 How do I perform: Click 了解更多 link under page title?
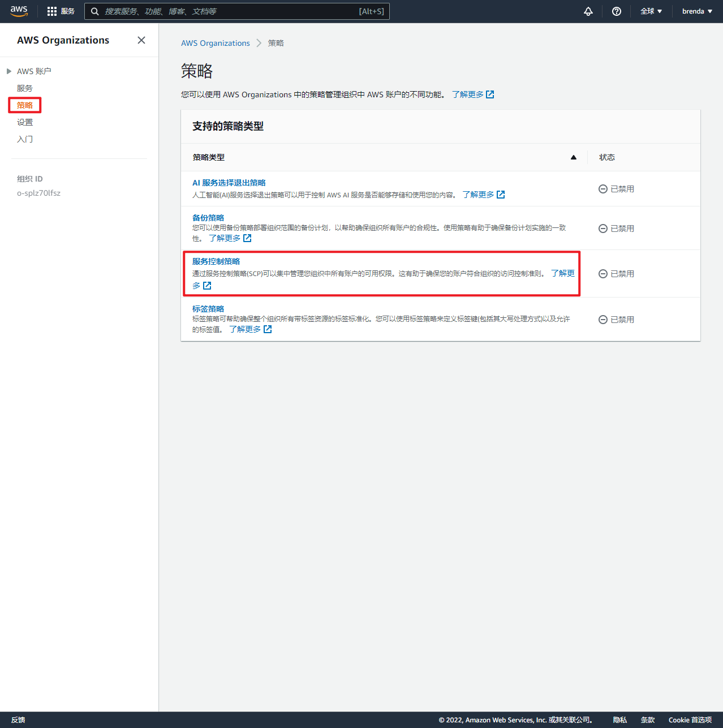pyautogui.click(x=468, y=94)
